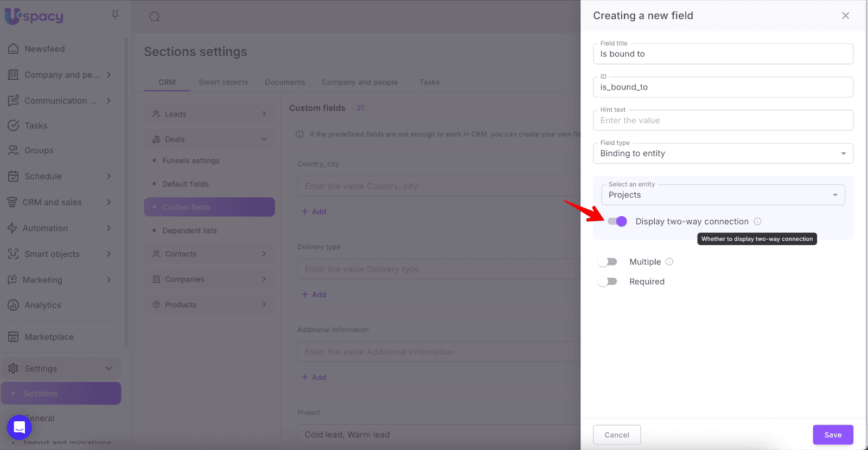This screenshot has height=450, width=868.
Task: Click the Cancel button
Action: coord(617,435)
